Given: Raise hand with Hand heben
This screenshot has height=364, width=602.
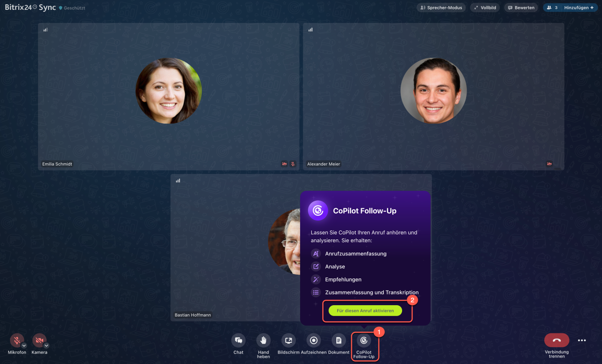Looking at the screenshot, I should (x=263, y=340).
